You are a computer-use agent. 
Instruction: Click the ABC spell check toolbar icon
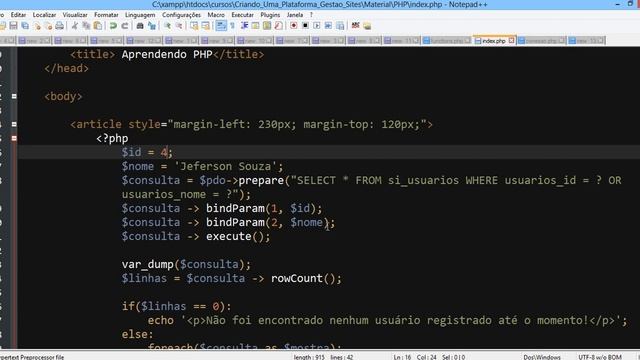pos(356,26)
